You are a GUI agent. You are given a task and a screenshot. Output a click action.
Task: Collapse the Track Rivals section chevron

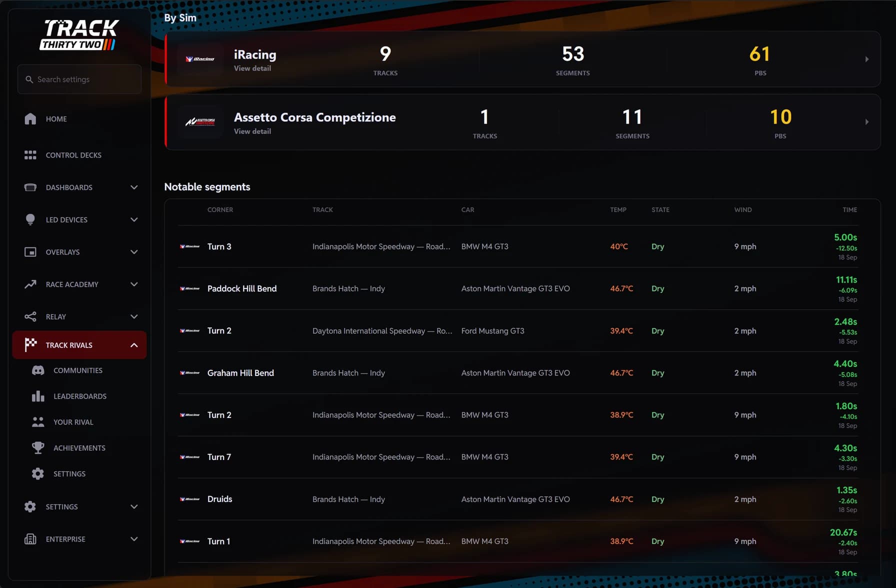click(x=134, y=345)
